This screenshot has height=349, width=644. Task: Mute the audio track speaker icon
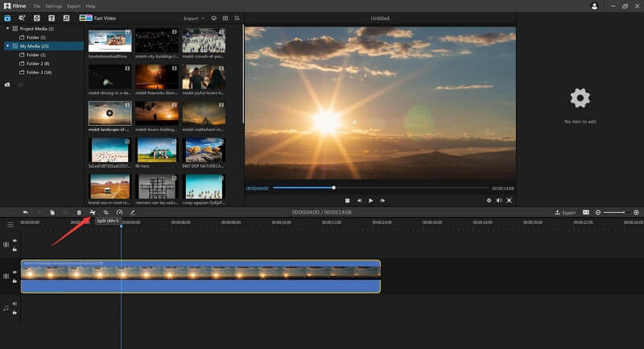point(14,304)
